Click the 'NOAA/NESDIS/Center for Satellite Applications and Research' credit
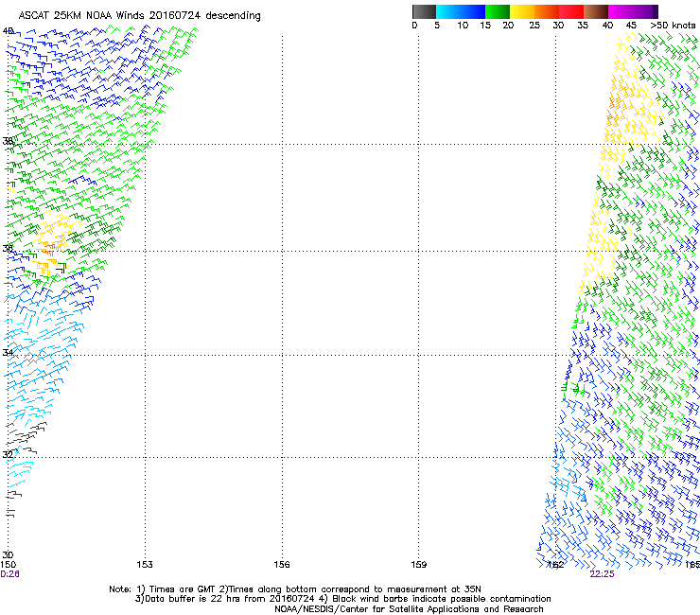Viewport: 700px width, 615px height. [409, 609]
